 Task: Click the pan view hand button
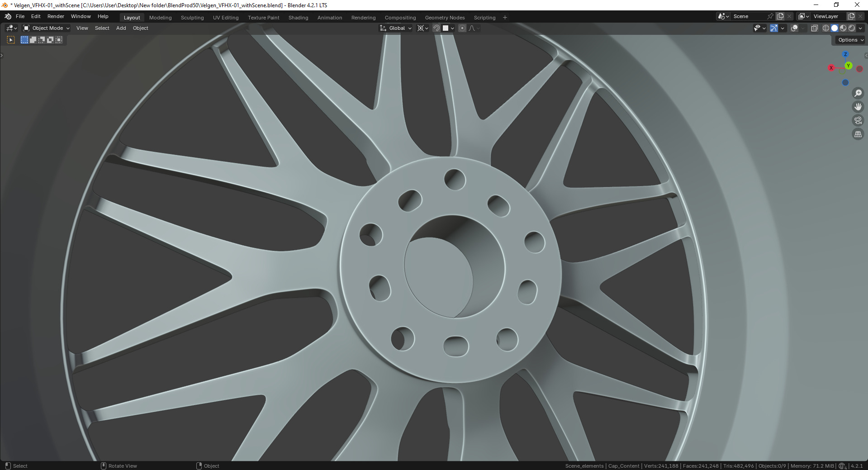tap(858, 107)
